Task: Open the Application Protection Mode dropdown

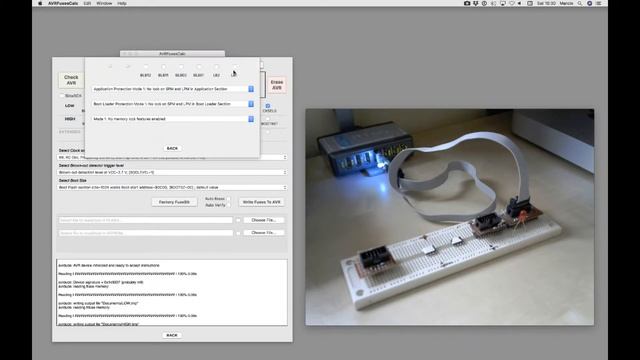Action: coord(173,89)
